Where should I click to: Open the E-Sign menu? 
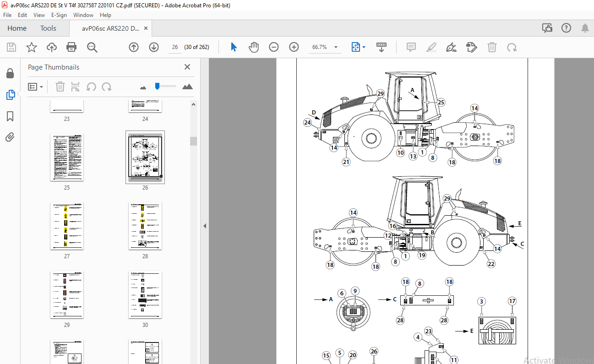(59, 15)
